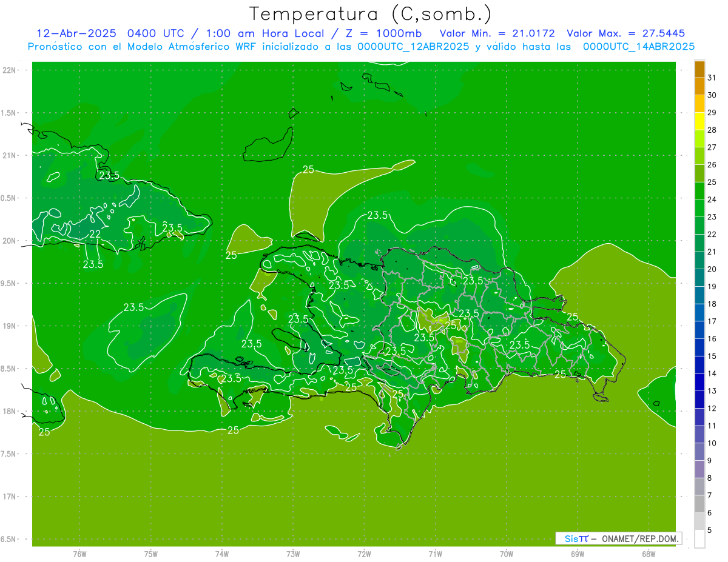The image size is (728, 562).
Task: Click 'Valor Max. = 27.5445' reading
Action: pyautogui.click(x=626, y=33)
